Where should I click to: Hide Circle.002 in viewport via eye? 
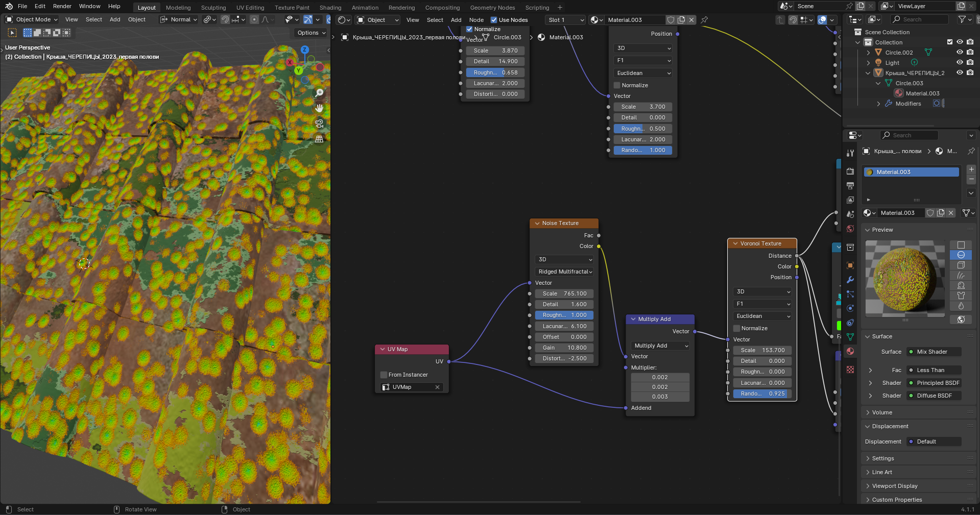[x=960, y=53]
